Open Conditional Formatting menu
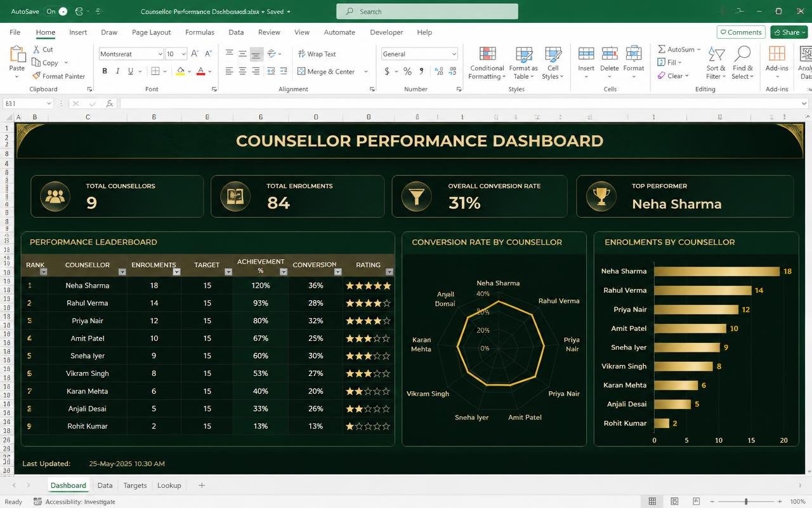This screenshot has height=508, width=812. (x=487, y=63)
